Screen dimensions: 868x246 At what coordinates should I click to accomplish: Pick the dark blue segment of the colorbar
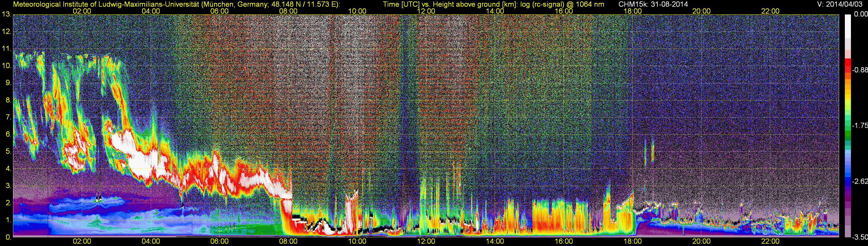click(848, 182)
